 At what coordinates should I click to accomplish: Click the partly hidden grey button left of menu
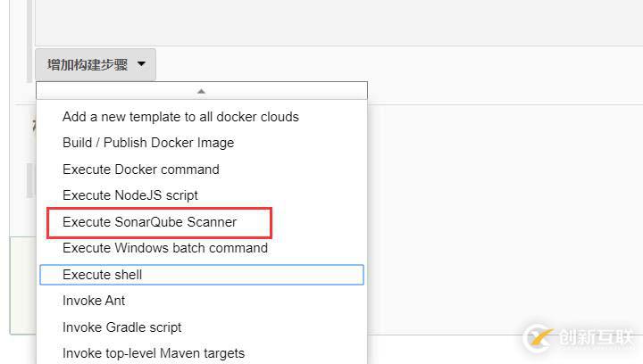(x=31, y=178)
